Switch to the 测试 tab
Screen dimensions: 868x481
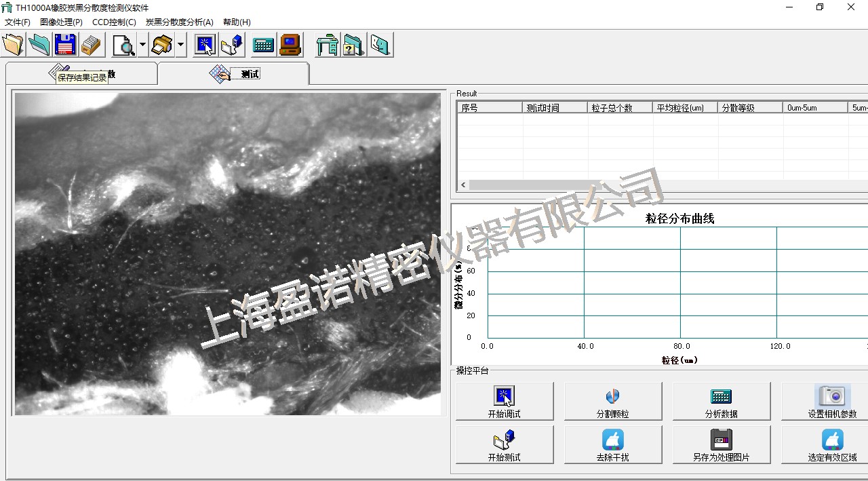(233, 74)
